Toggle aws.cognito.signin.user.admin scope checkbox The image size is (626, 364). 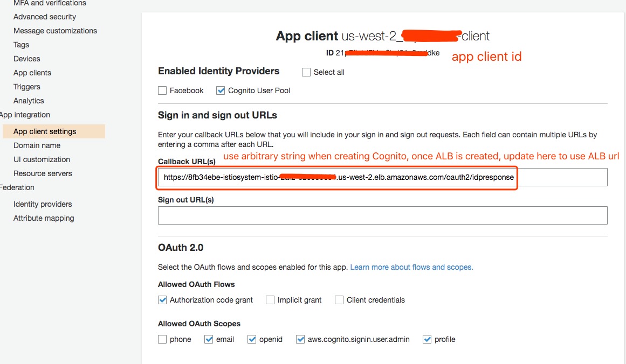(300, 339)
